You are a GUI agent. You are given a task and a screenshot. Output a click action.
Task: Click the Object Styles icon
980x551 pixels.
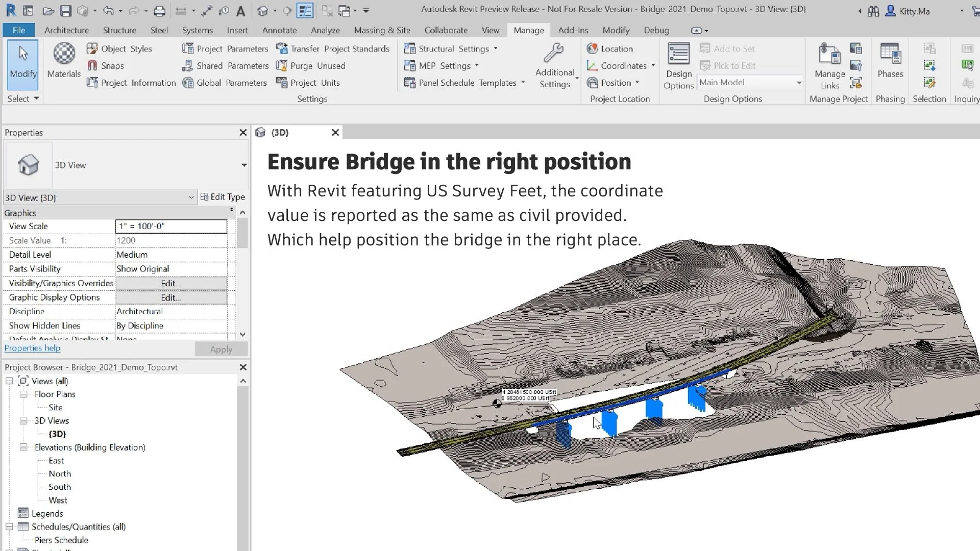pyautogui.click(x=92, y=48)
